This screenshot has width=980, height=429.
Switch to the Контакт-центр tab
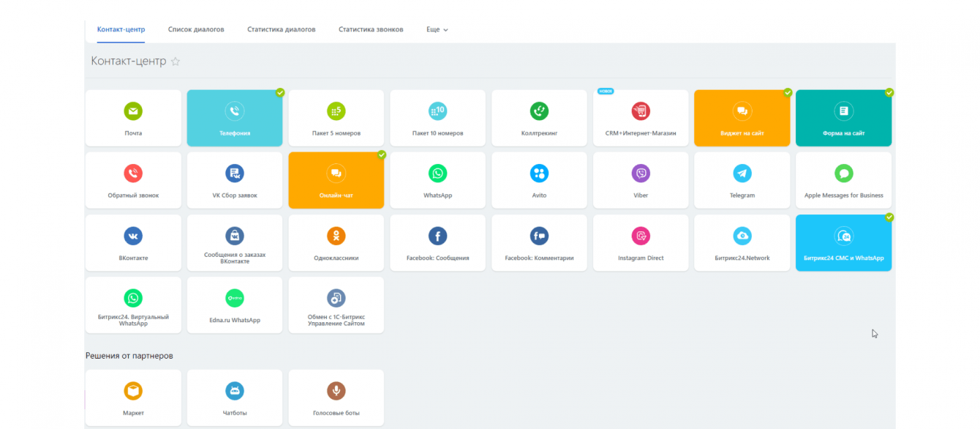pos(121,29)
